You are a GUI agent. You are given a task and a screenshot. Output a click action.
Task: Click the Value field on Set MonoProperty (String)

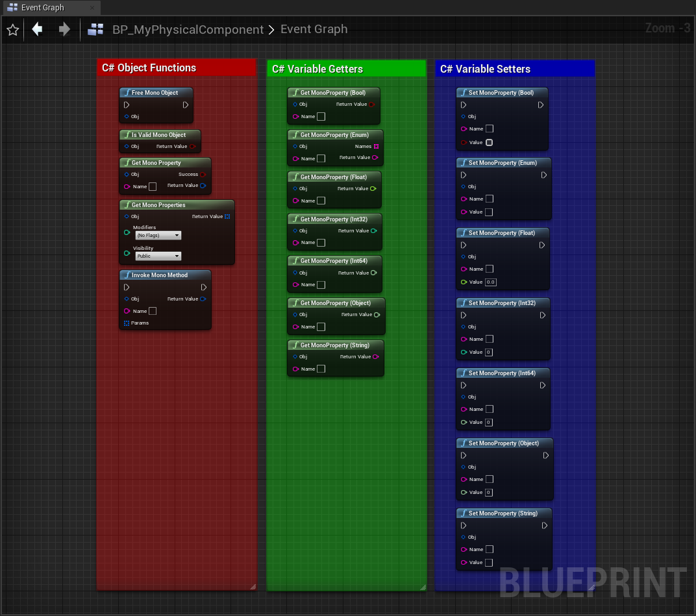pyautogui.click(x=489, y=563)
